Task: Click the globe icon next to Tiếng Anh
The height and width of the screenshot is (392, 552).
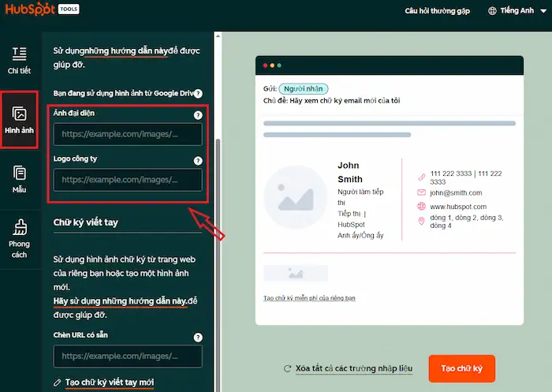Action: click(x=494, y=11)
